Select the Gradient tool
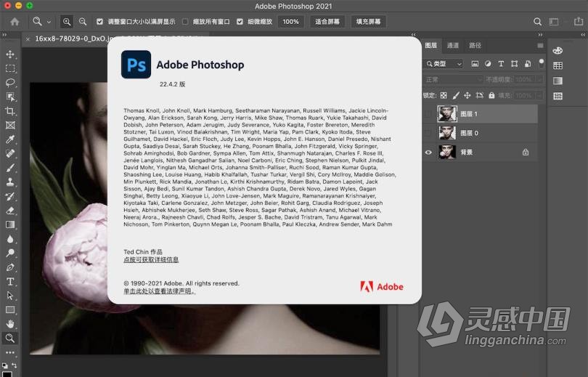The height and width of the screenshot is (377, 588). point(10,224)
